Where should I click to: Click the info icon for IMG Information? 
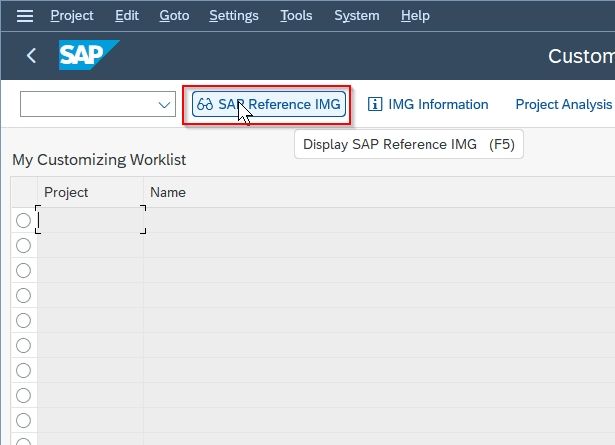[x=375, y=104]
